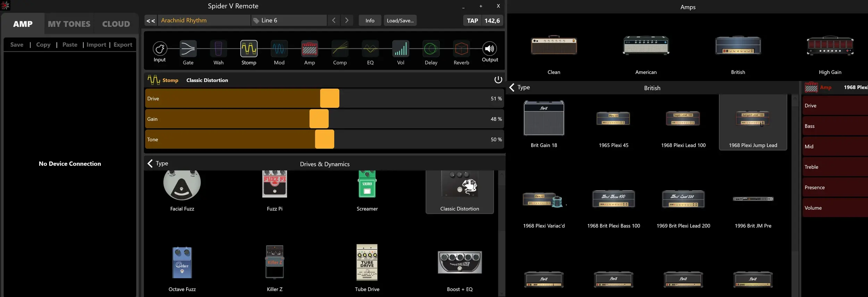Open the Reverb effect block
Viewport: 868px width, 297px height.
pyautogui.click(x=461, y=49)
